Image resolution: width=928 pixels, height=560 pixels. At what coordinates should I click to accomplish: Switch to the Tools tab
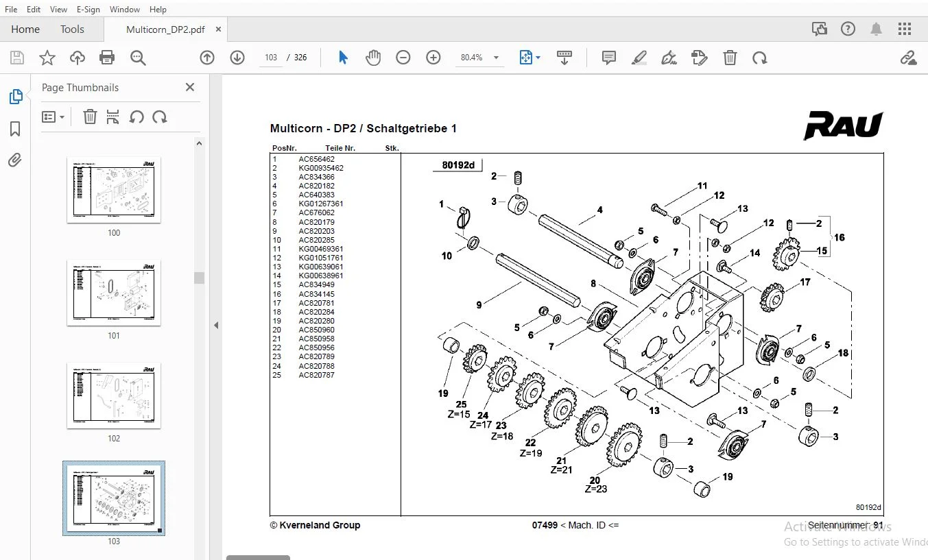point(72,29)
